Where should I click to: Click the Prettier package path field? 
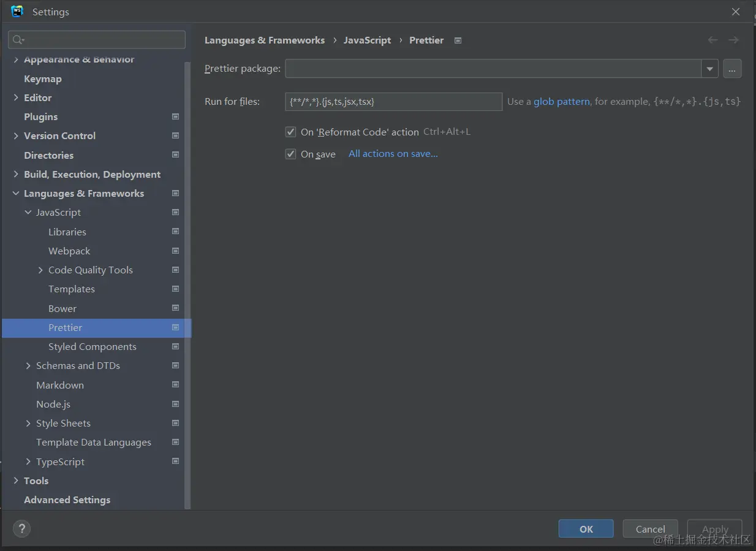tap(493, 69)
